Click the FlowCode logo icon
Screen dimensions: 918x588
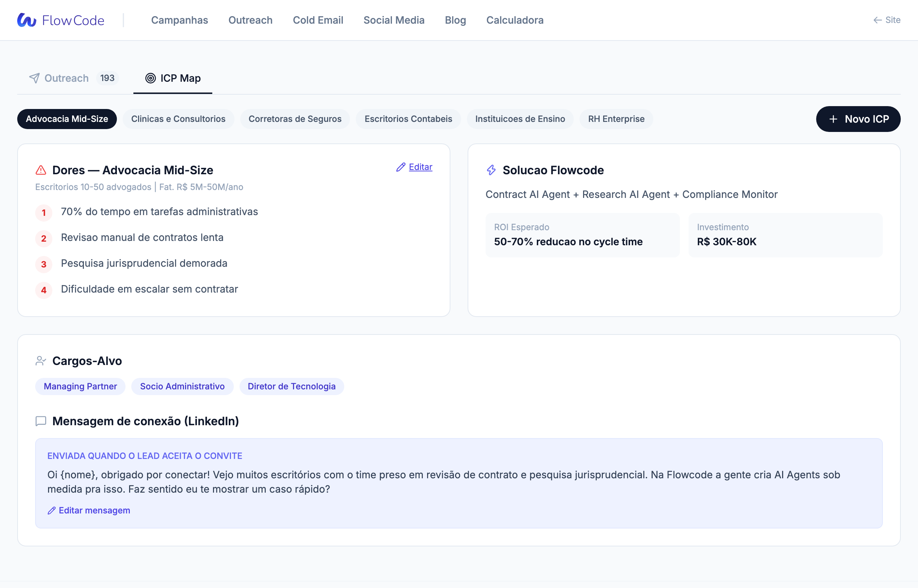pos(27,20)
